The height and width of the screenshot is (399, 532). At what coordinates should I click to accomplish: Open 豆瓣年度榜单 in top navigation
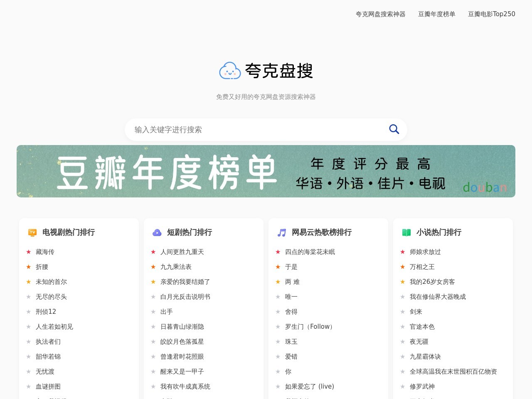click(437, 14)
